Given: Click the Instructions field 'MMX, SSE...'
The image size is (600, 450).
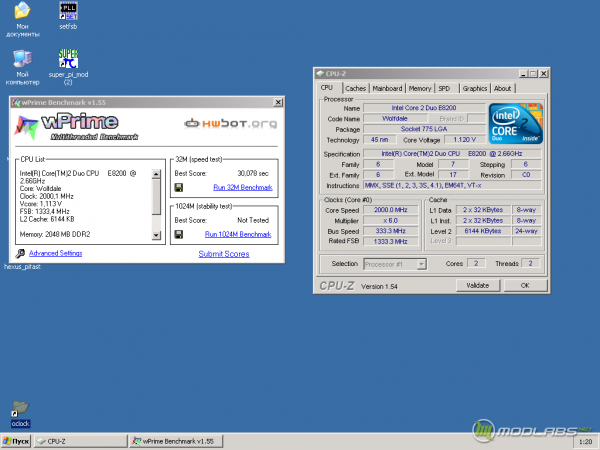Looking at the screenshot, I should 452,186.
